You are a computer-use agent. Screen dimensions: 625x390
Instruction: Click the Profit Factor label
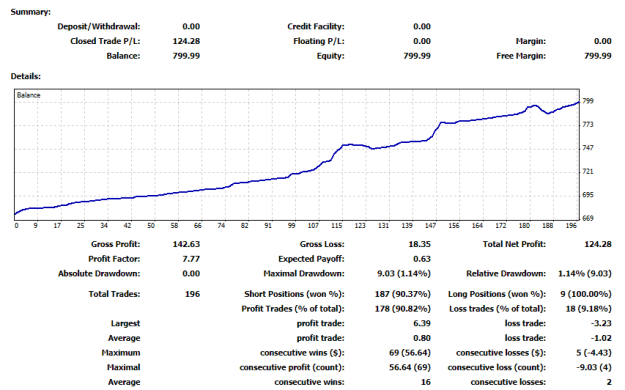pyautogui.click(x=114, y=259)
